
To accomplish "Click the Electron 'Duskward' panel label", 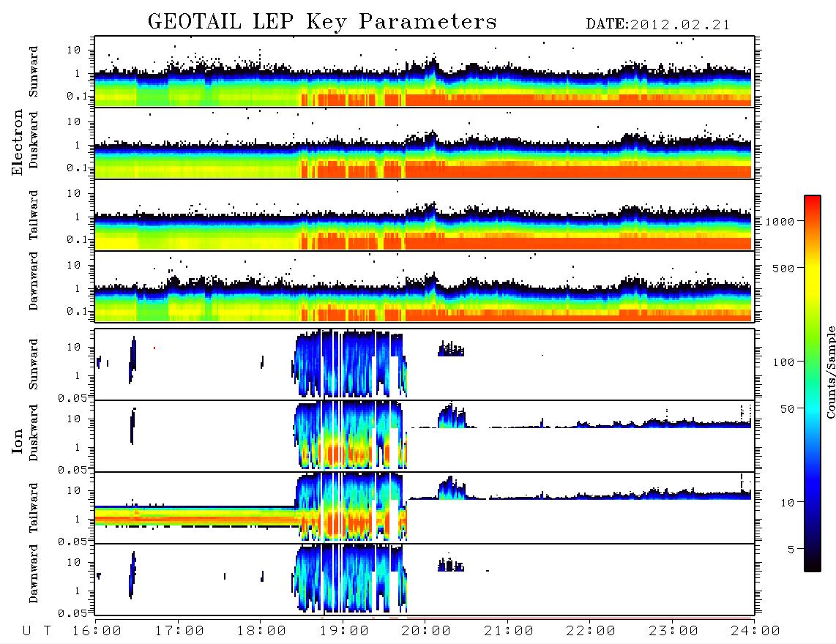I will [x=34, y=141].
